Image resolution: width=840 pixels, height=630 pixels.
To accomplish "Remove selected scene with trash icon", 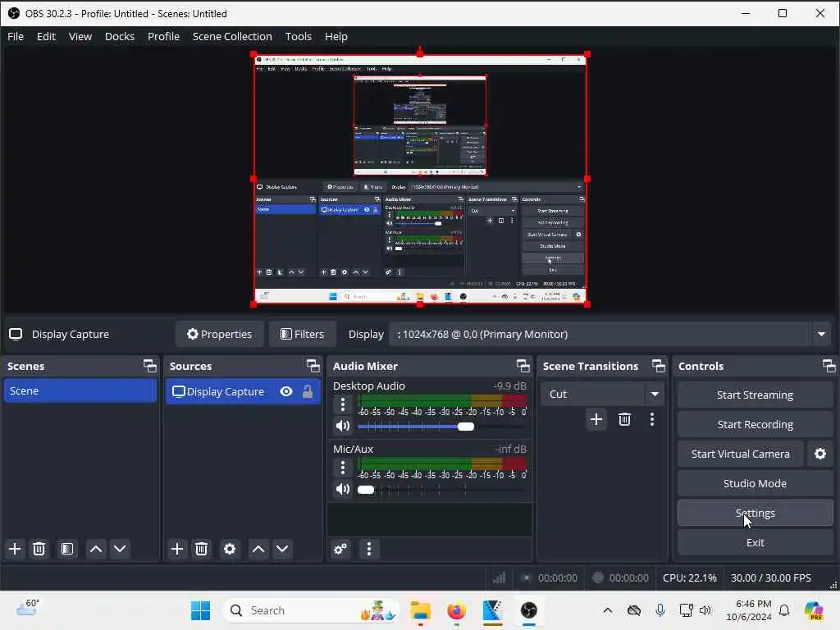I will click(x=39, y=549).
